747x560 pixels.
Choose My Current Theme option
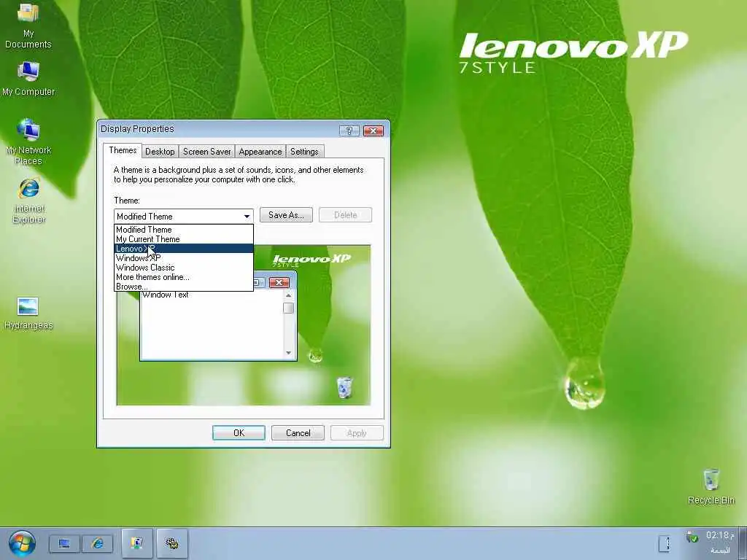coord(183,239)
